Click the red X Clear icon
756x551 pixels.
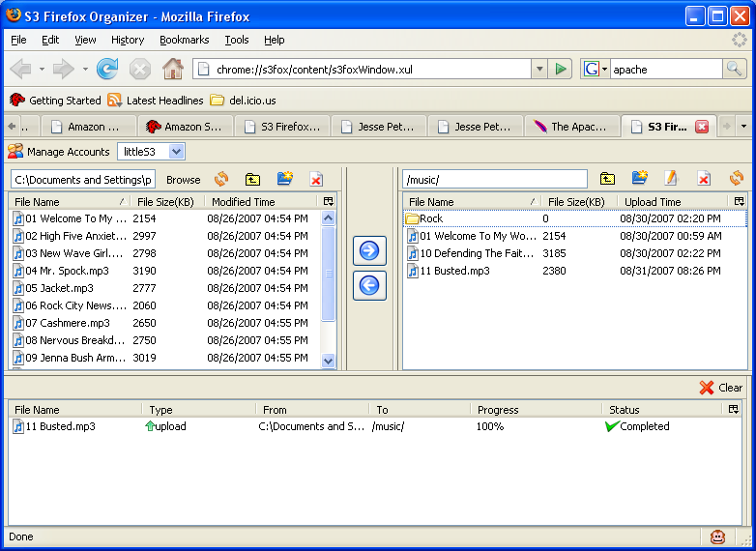pyautogui.click(x=707, y=388)
